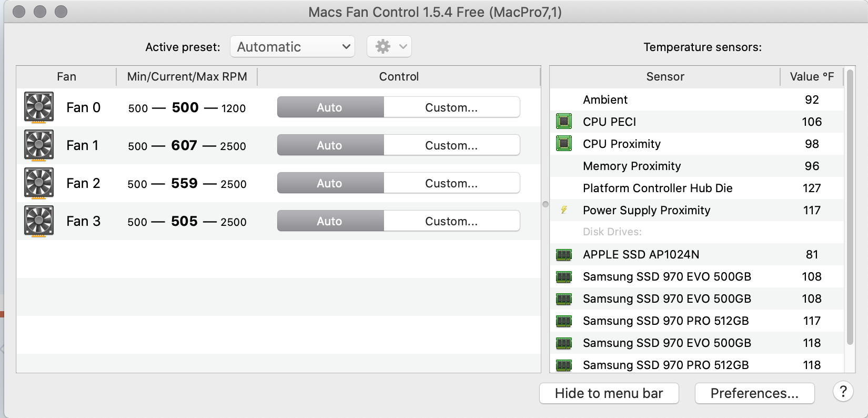This screenshot has width=868, height=418.
Task: Click the Min/Current/Max RPM column header
Action: 187,77
